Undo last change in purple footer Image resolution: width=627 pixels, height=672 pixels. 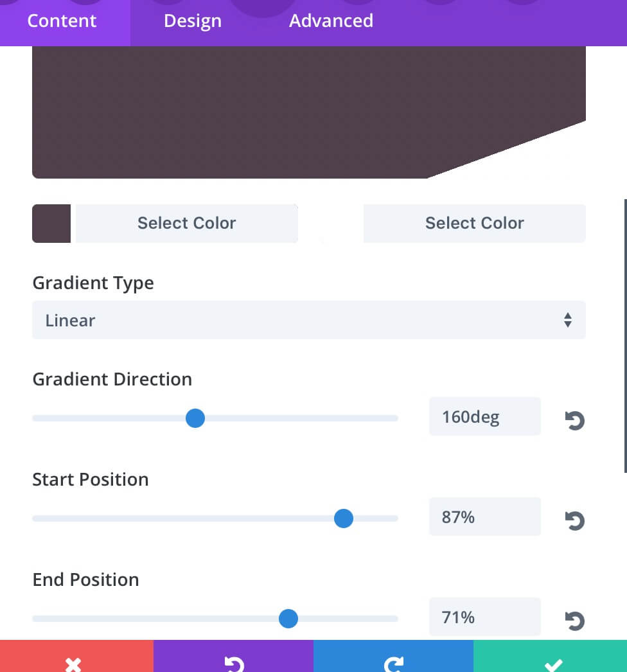234,656
